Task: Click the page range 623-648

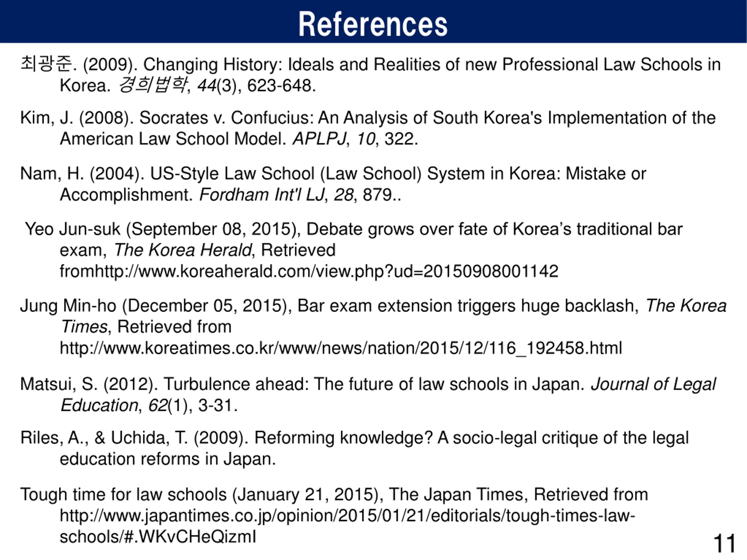Action: [x=279, y=86]
